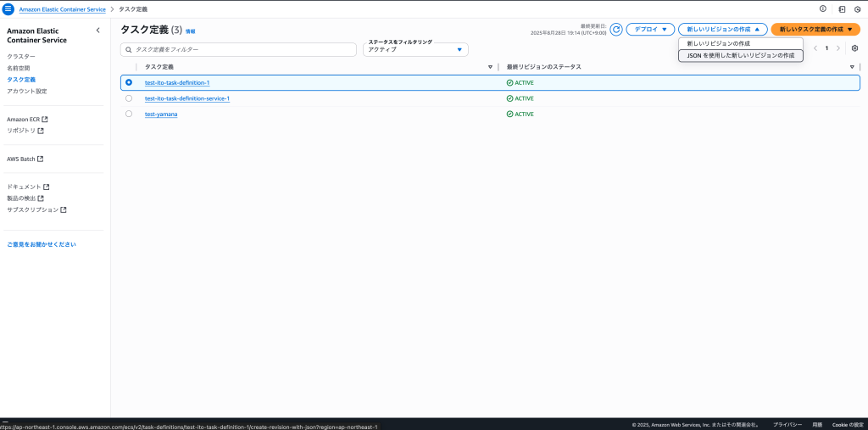
Task: Click the プライバシー footer link
Action: click(787, 424)
